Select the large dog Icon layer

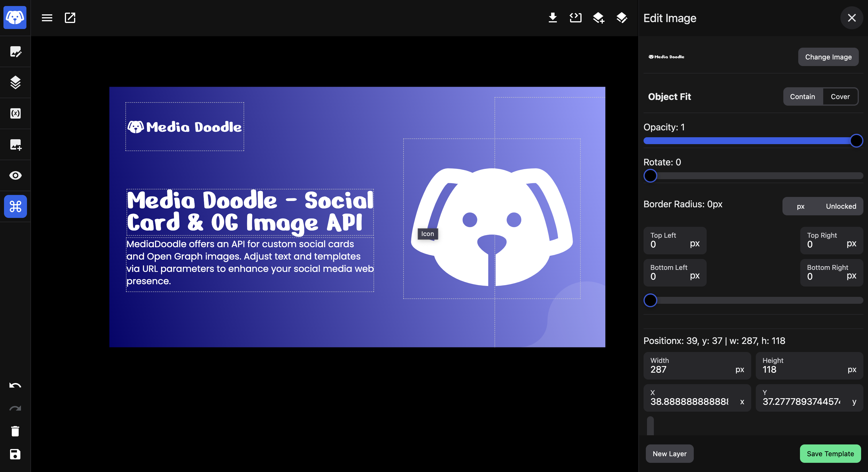[x=492, y=219]
